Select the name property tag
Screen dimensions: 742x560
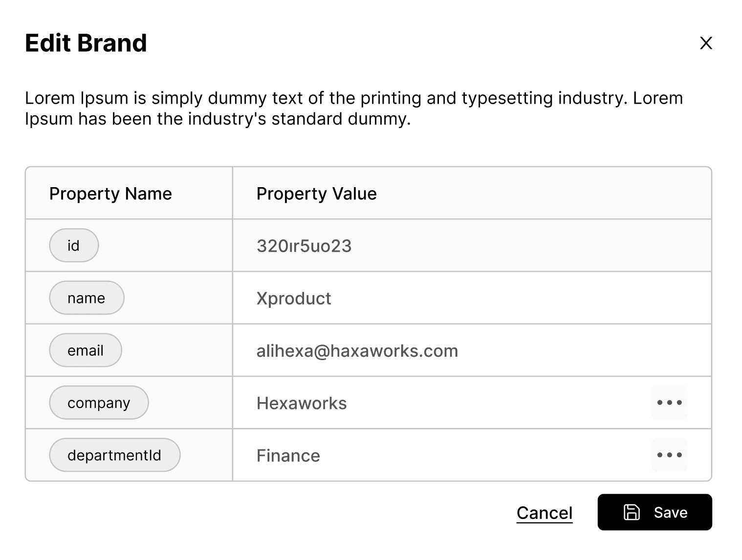point(87,298)
